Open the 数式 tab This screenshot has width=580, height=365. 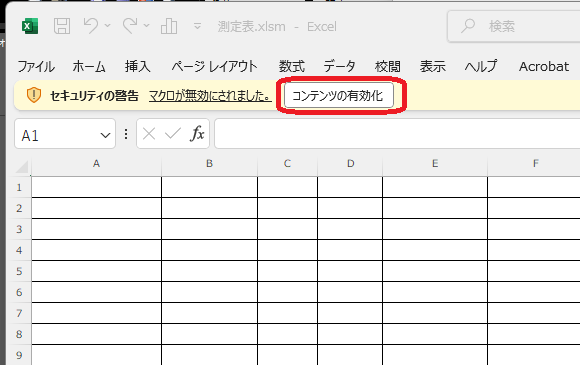[291, 67]
